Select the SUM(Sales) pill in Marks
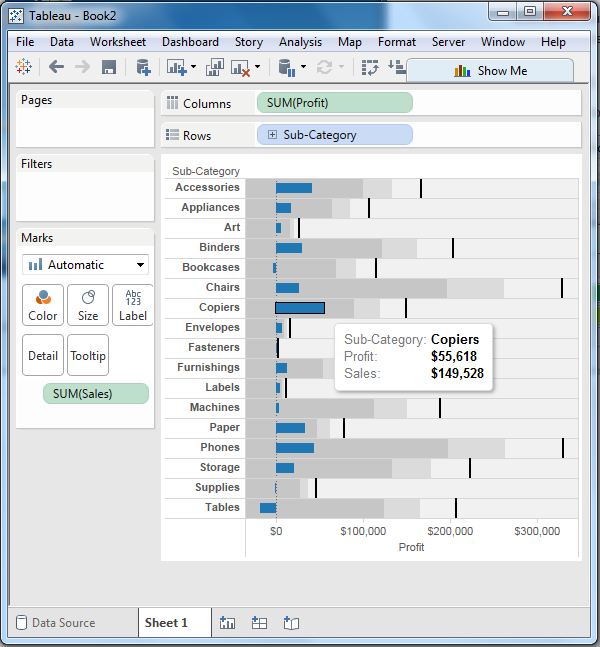Image resolution: width=600 pixels, height=647 pixels. click(x=95, y=394)
